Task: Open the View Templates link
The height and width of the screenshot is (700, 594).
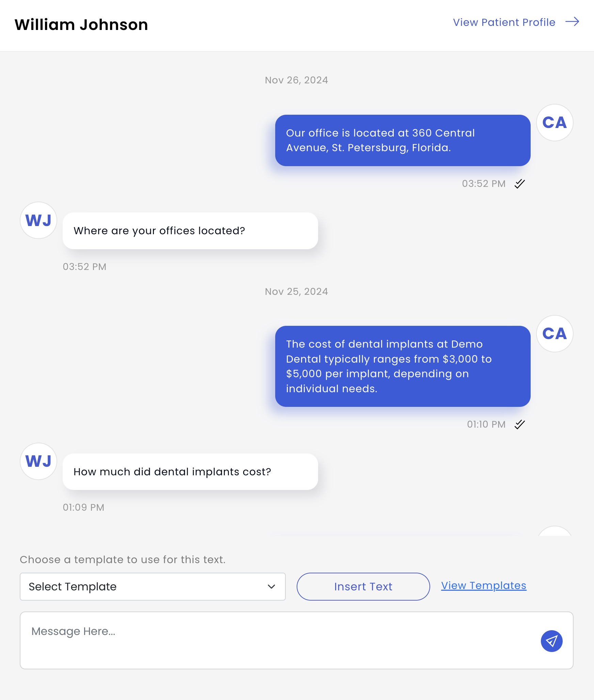Action: (484, 586)
